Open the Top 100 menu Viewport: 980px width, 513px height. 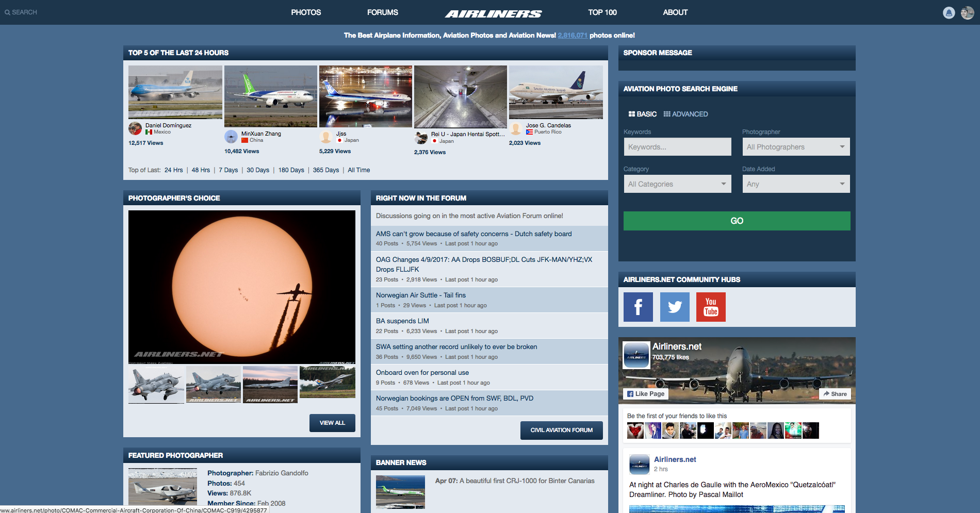click(602, 12)
